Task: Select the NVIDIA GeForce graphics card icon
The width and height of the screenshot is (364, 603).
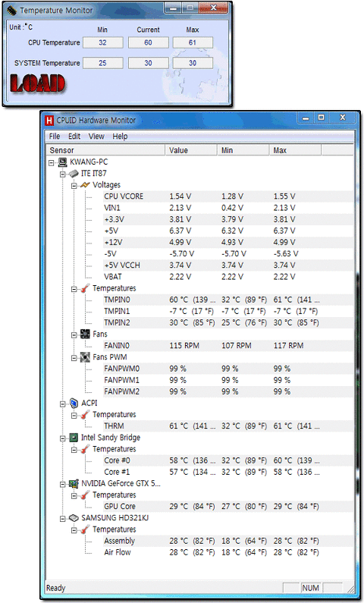Action: [74, 484]
